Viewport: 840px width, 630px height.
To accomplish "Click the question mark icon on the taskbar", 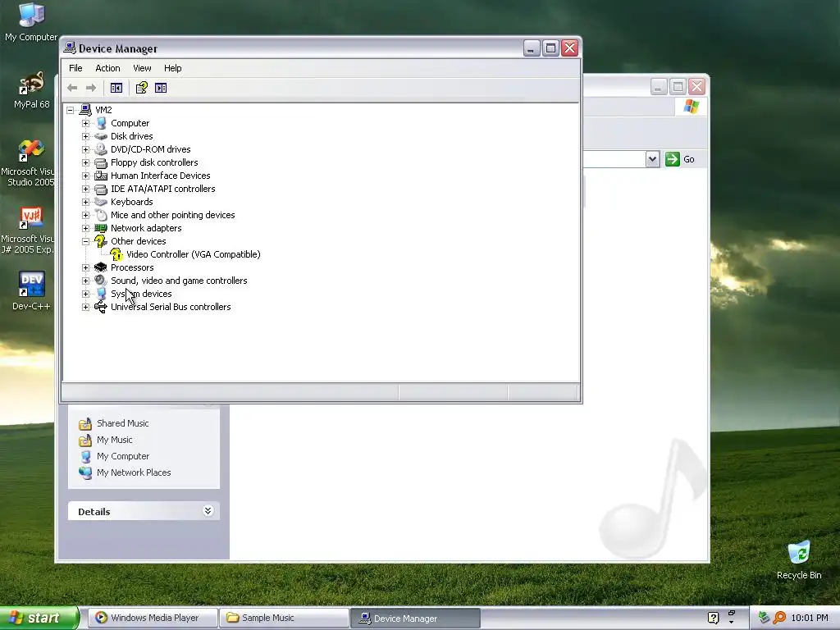I will click(713, 618).
